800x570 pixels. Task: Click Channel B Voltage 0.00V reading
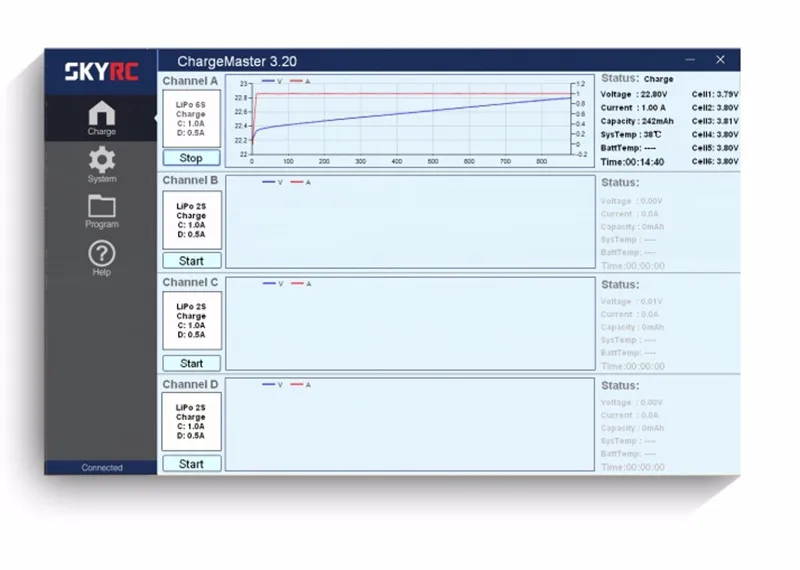[632, 201]
